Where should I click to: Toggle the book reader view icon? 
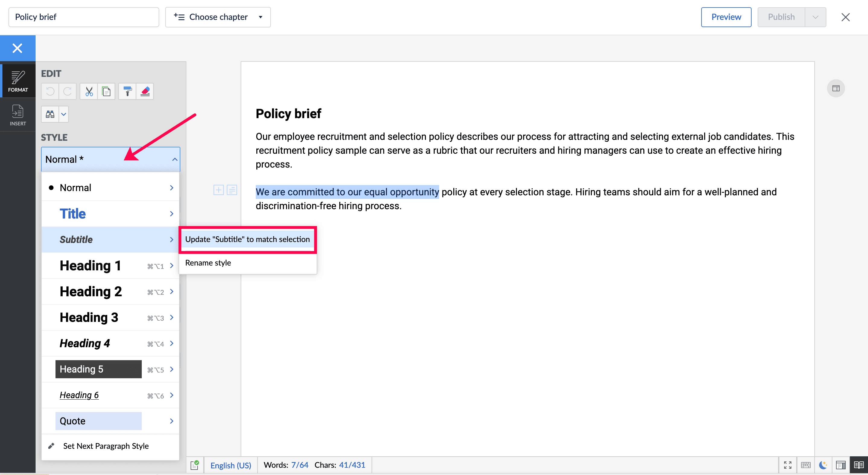[859, 465]
